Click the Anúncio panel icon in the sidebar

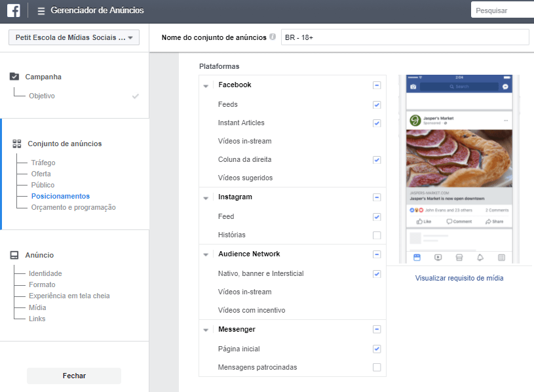(x=14, y=254)
